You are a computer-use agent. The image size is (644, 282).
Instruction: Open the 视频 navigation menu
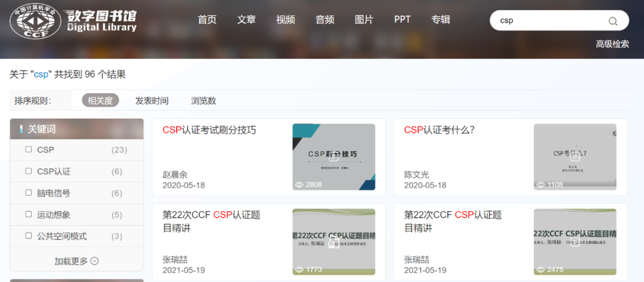pyautogui.click(x=286, y=20)
